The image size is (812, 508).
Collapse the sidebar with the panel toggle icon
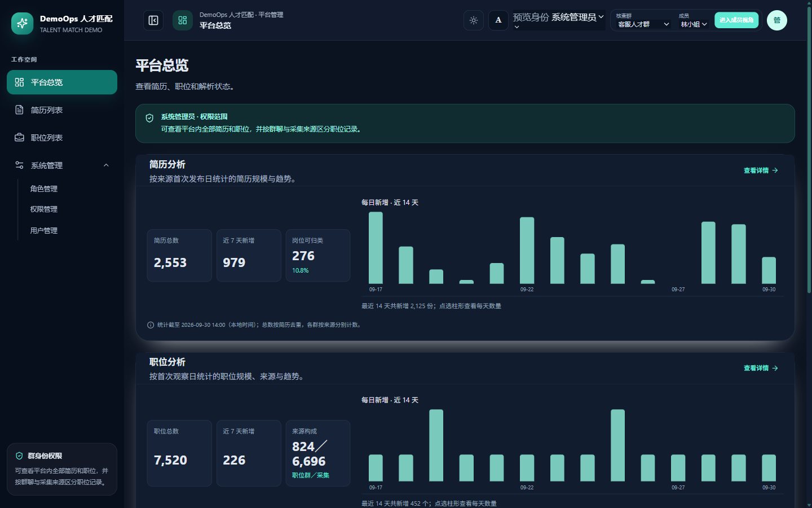[x=153, y=20]
